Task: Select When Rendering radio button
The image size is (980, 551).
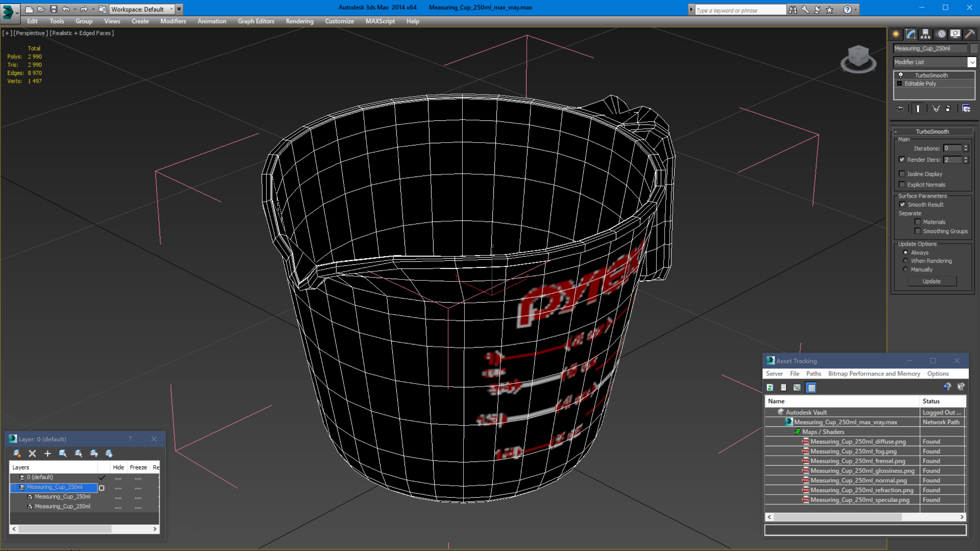Action: coord(905,261)
